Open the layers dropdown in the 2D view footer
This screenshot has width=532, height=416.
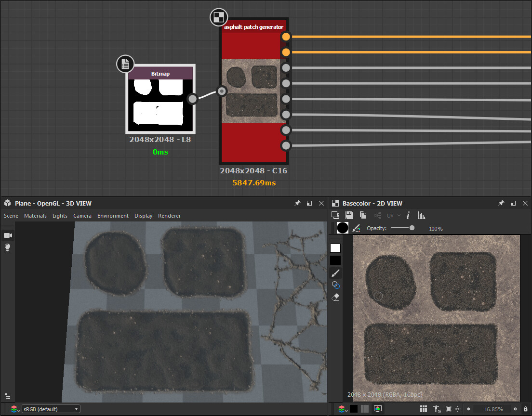(x=342, y=409)
